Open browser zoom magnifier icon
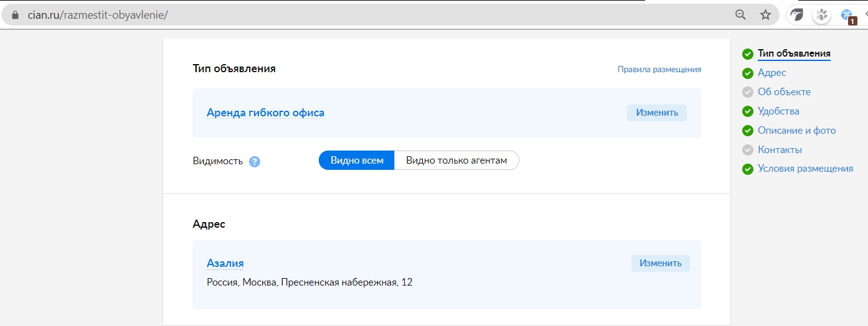The image size is (868, 326). tap(740, 15)
